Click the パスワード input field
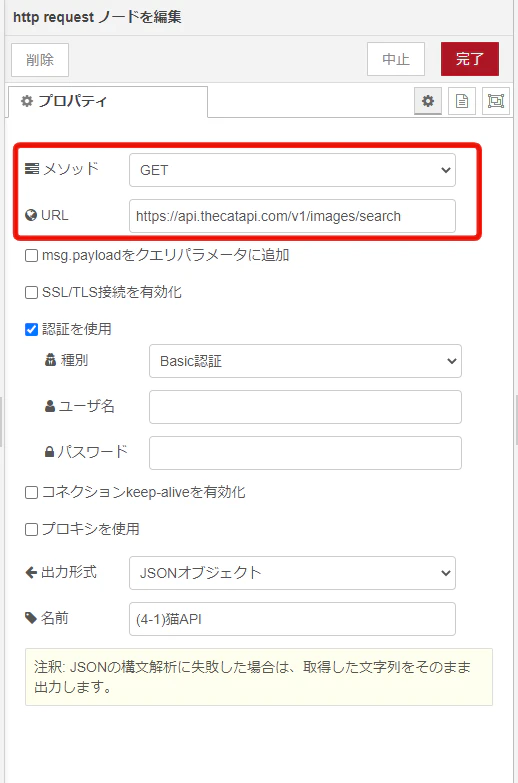 (305, 453)
